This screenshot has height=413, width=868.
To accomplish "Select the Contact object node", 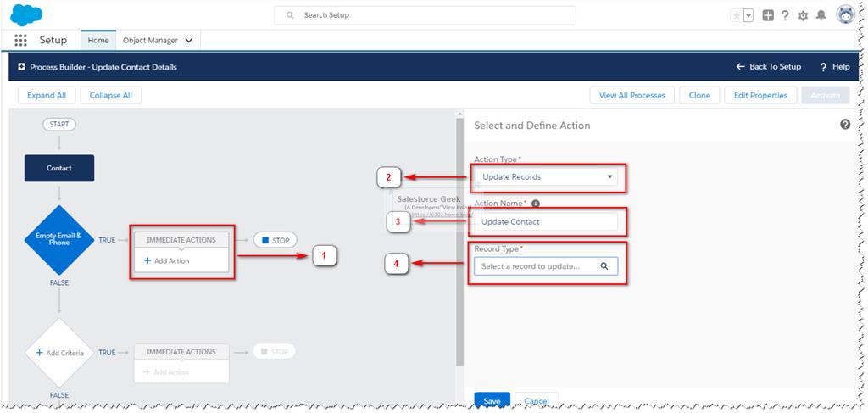I will pyautogui.click(x=59, y=168).
